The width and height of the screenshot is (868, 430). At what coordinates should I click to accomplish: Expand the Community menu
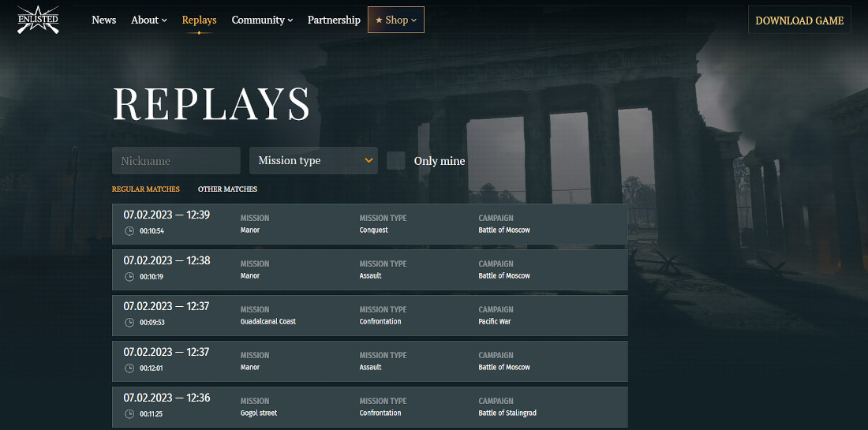click(262, 20)
